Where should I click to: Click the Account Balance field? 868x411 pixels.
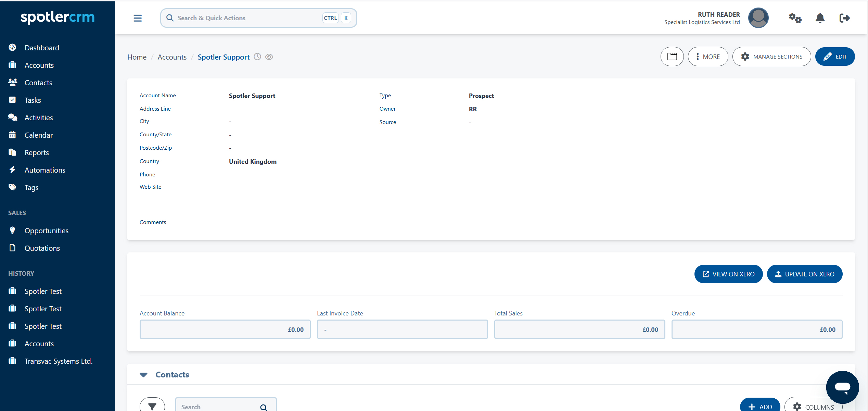pos(225,329)
